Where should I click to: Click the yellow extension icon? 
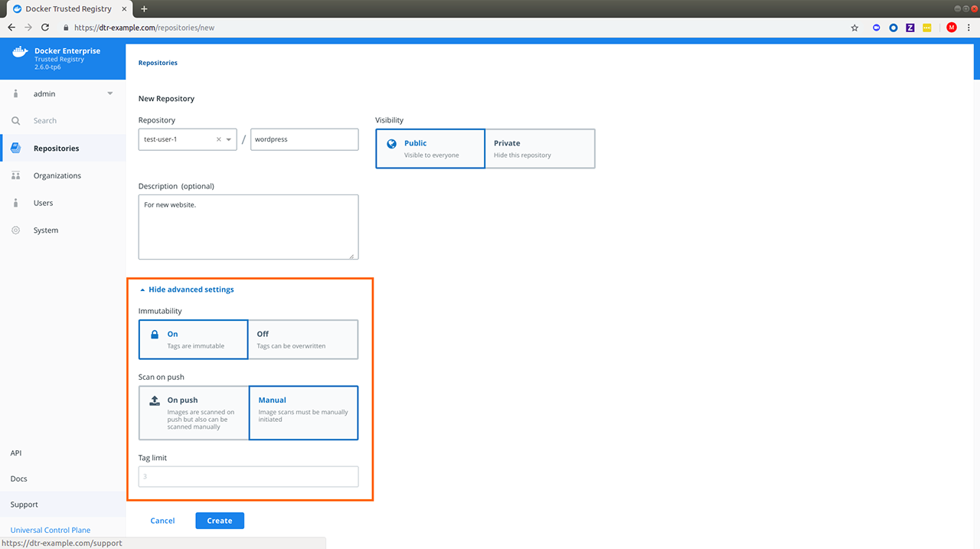coord(927,28)
